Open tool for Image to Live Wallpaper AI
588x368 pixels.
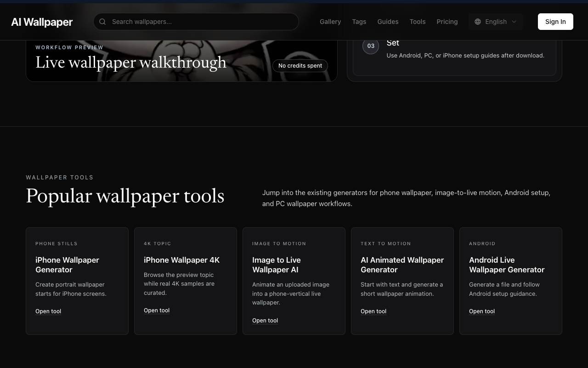[265, 321]
